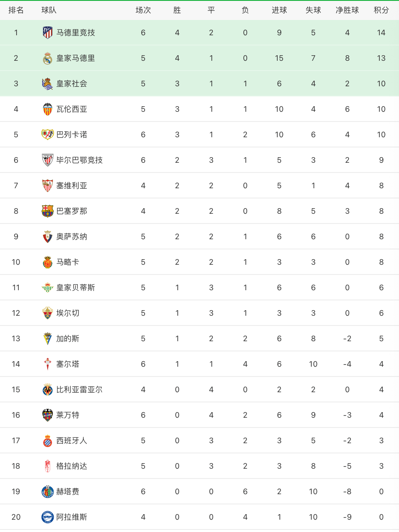
Task: Click the 净胜球 column header
Action: pyautogui.click(x=347, y=10)
